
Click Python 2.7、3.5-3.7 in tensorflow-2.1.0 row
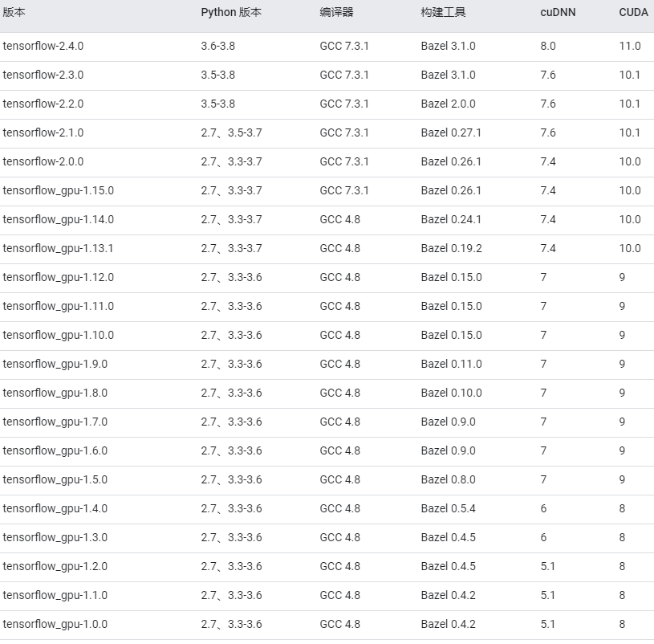231,132
